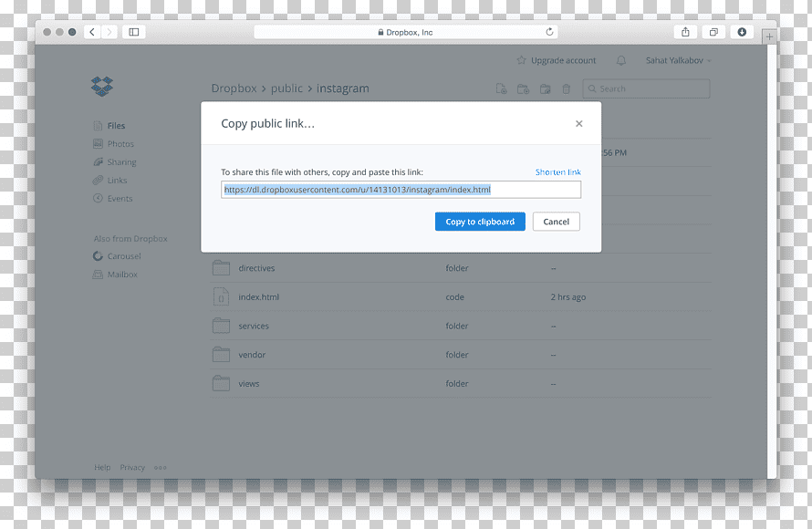Image resolution: width=812 pixels, height=529 pixels.
Task: Click the Privacy footer link
Action: (132, 467)
